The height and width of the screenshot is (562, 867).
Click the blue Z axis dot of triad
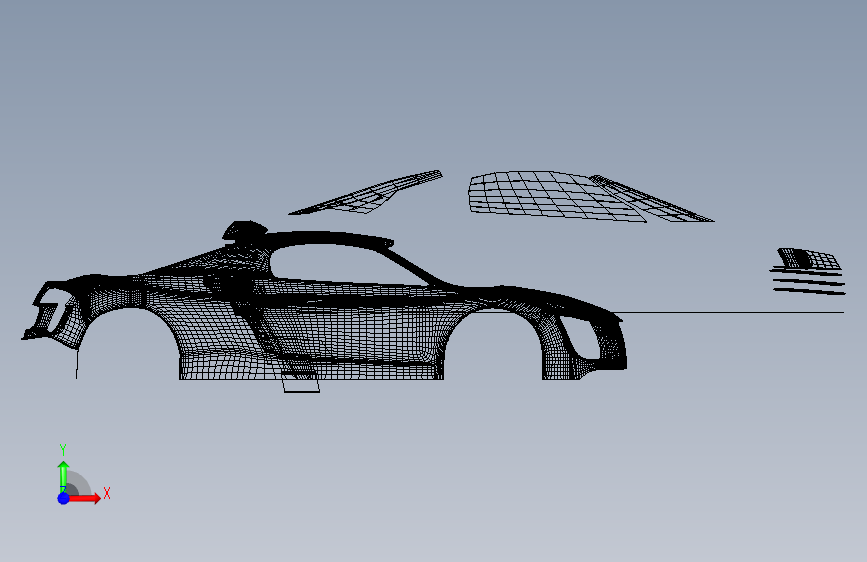pos(64,498)
